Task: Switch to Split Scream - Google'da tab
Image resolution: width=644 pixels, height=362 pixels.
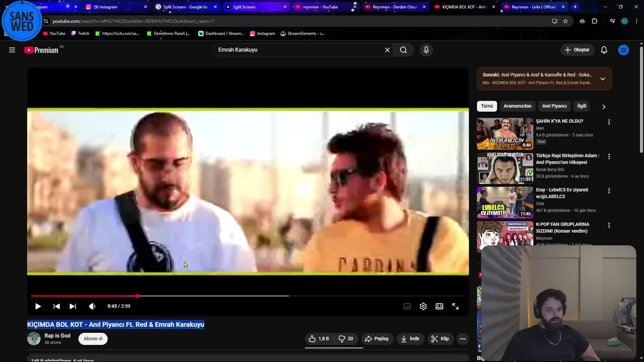Action: click(186, 7)
